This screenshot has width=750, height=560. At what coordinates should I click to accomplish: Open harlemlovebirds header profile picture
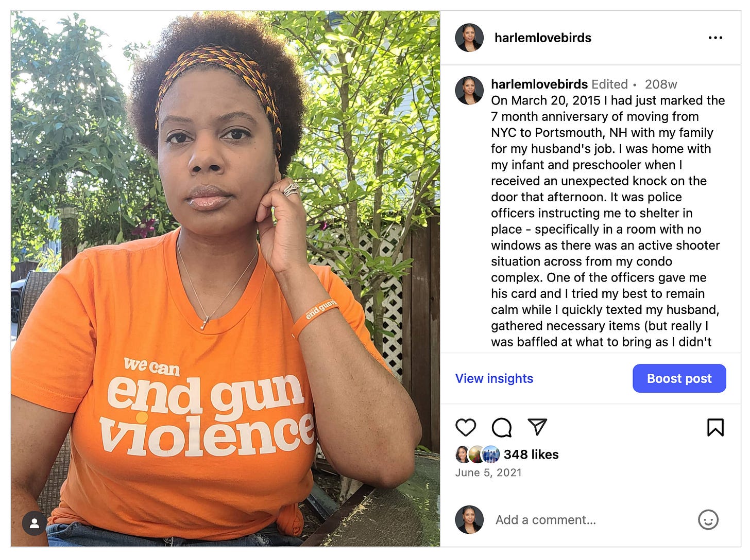pos(469,38)
